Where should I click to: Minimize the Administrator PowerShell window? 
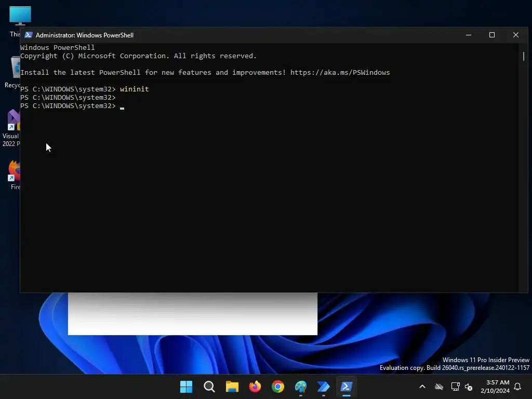pos(469,35)
